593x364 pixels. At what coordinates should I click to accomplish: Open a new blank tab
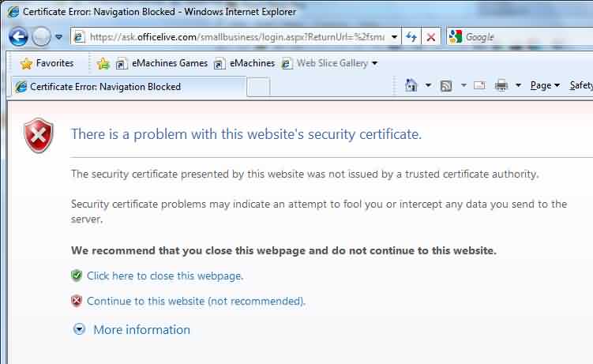click(x=258, y=87)
